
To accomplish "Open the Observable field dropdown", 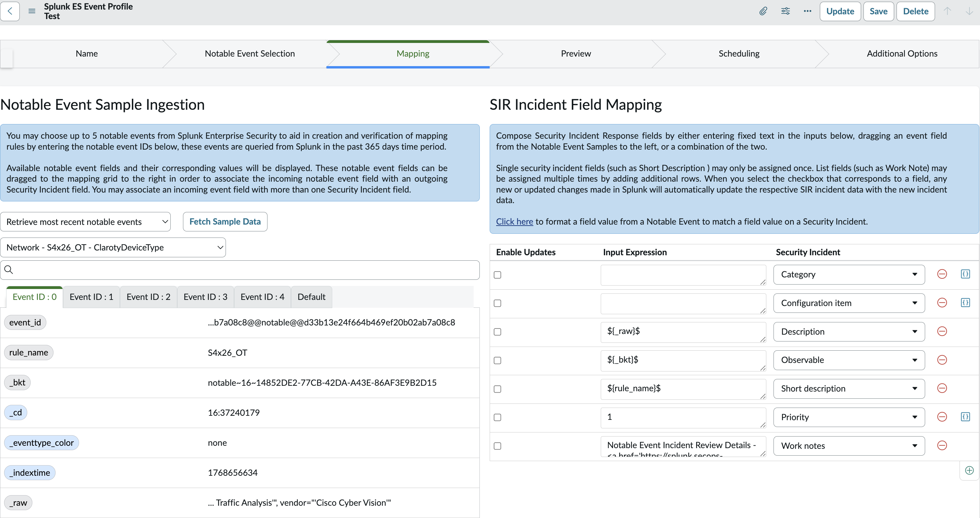I will tap(849, 360).
